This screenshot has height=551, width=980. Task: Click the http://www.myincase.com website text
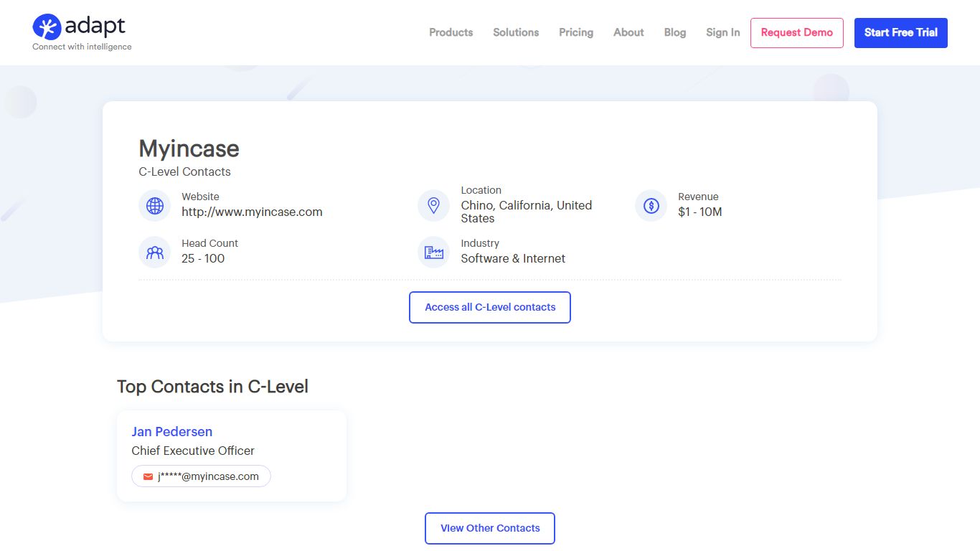tap(252, 212)
